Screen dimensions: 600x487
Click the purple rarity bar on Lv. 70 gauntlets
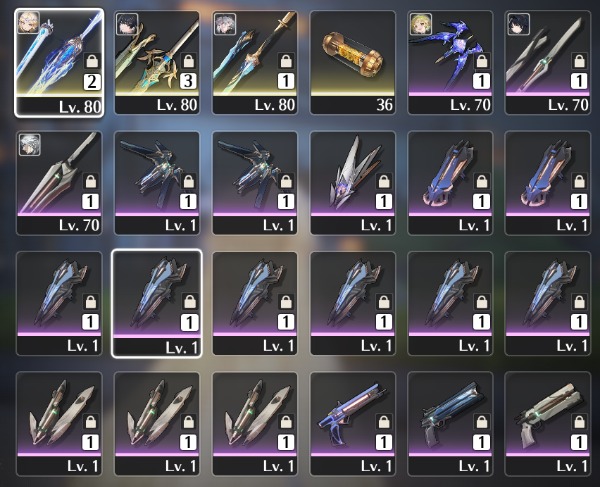point(450,93)
